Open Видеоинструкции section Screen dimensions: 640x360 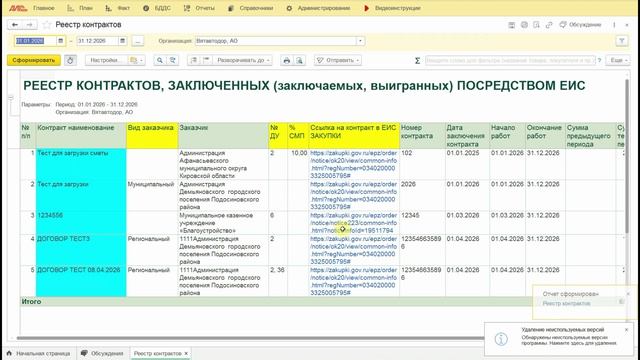coord(392,8)
